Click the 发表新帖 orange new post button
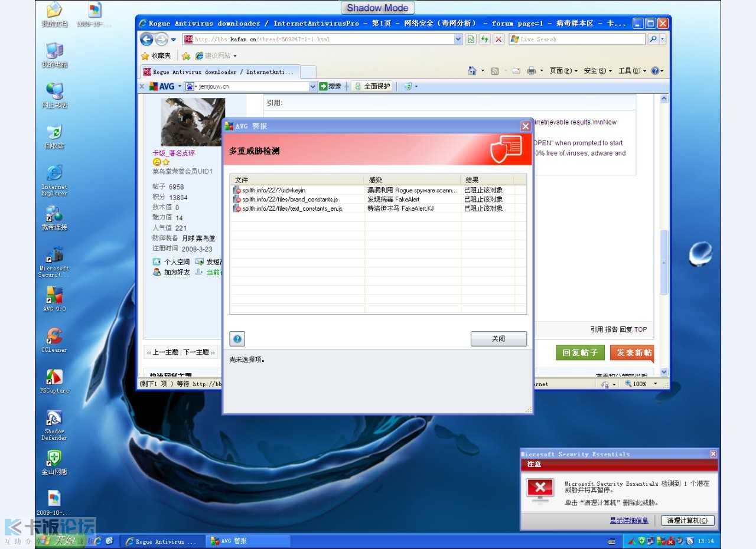Screen dimensions: 756x549 pos(631,352)
